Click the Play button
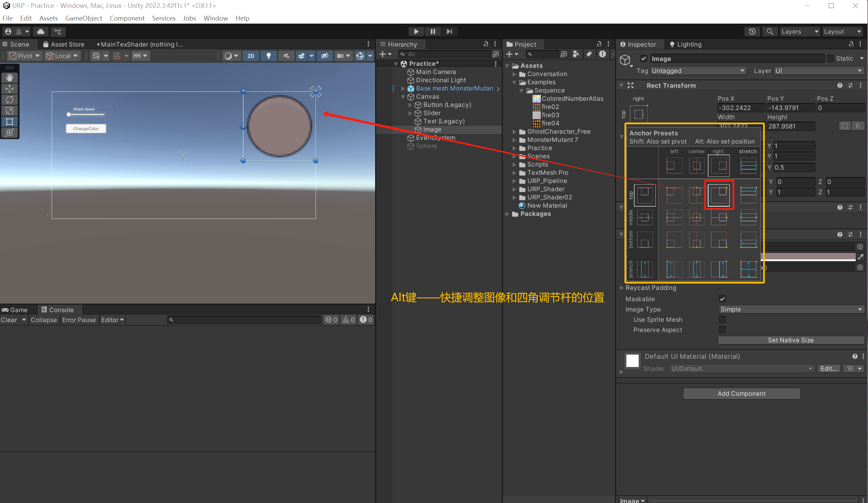This screenshot has height=503, width=868. click(x=416, y=32)
